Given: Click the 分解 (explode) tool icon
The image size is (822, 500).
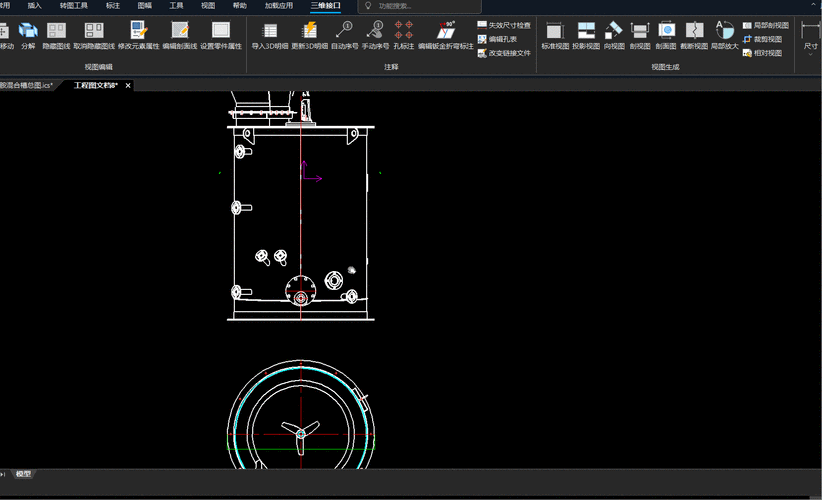Looking at the screenshot, I should click(x=28, y=31).
